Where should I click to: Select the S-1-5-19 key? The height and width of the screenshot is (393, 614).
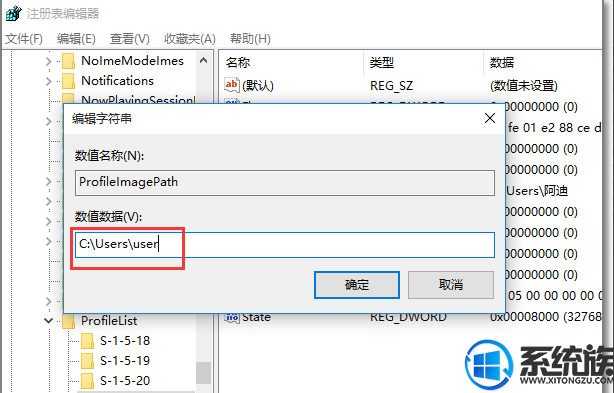click(x=125, y=361)
